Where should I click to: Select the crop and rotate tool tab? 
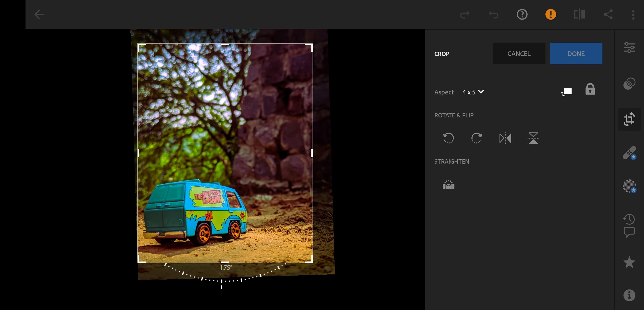(629, 119)
